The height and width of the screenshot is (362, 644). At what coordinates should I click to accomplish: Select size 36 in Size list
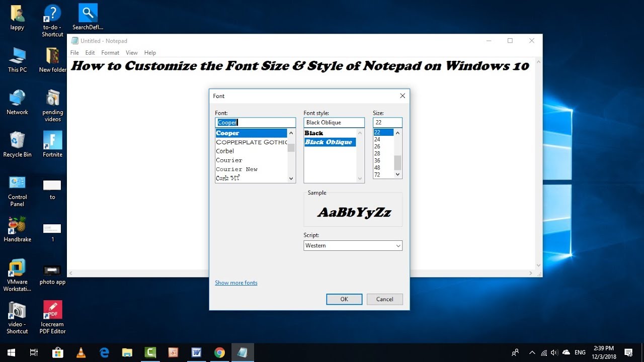[383, 160]
